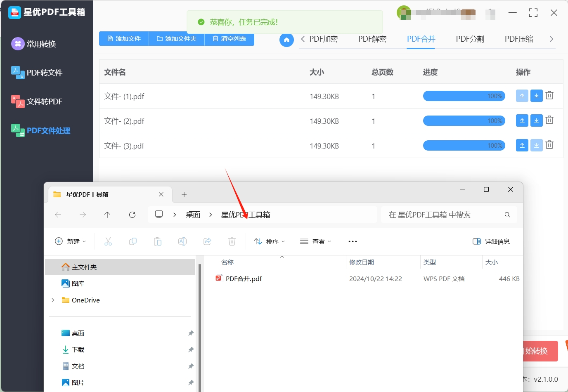Viewport: 568px width, 392px height.
Task: Sort by the 修改日期 column header
Action: coord(362,262)
